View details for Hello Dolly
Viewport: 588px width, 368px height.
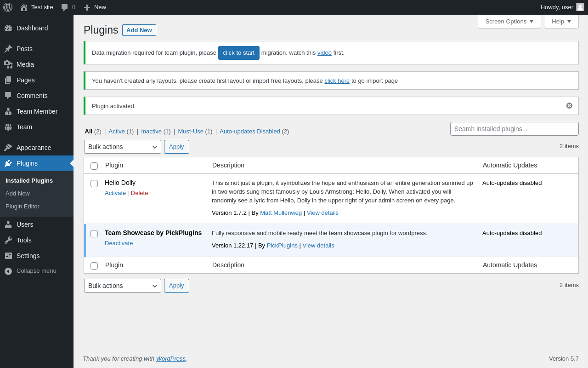(322, 213)
